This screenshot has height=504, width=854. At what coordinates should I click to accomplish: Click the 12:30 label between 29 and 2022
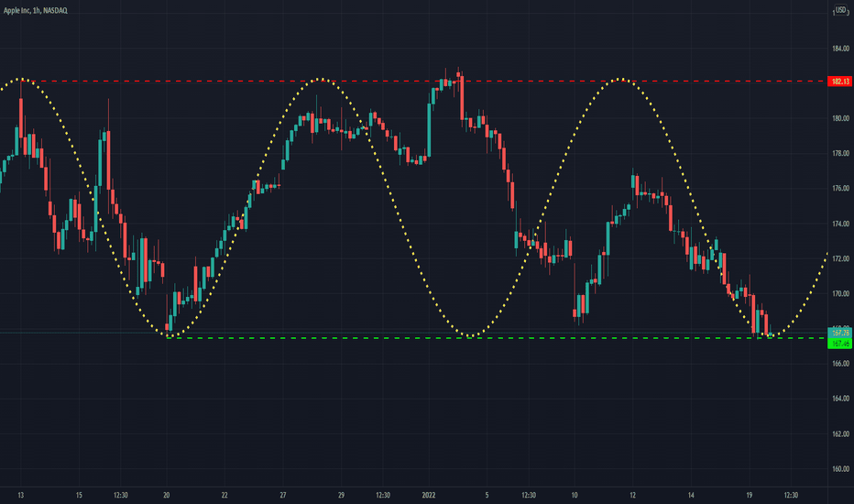point(383,495)
